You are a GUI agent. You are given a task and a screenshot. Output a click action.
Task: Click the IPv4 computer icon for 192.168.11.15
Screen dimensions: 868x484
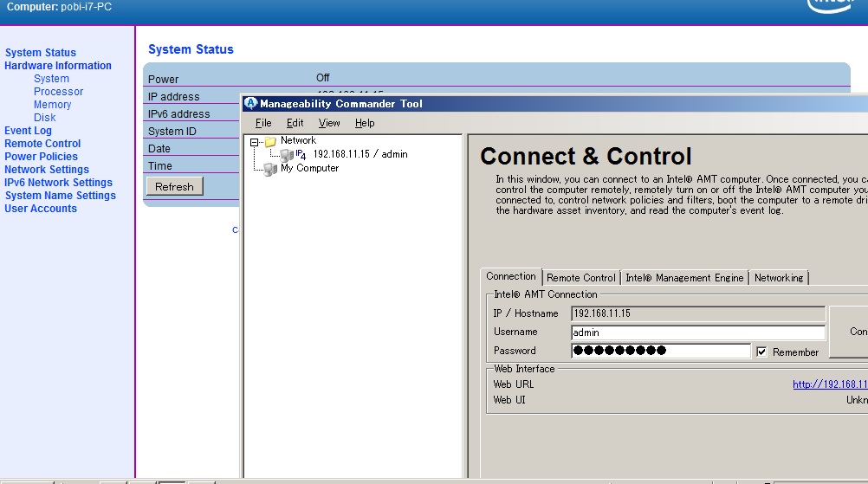(x=287, y=155)
